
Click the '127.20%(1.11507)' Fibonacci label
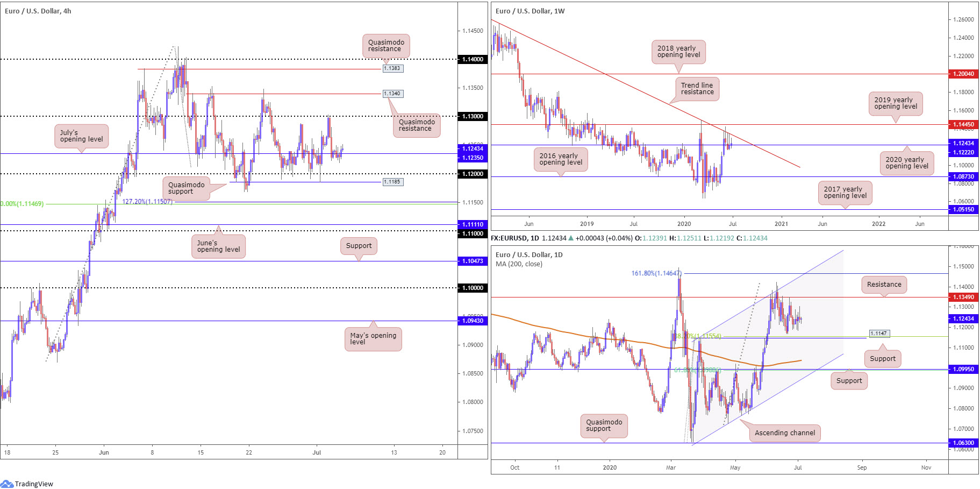(x=147, y=202)
